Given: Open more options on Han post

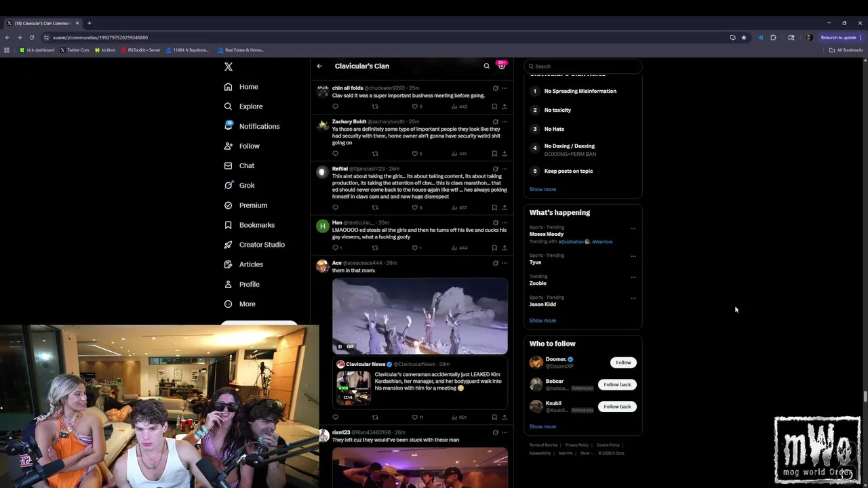Looking at the screenshot, I should click(x=504, y=223).
